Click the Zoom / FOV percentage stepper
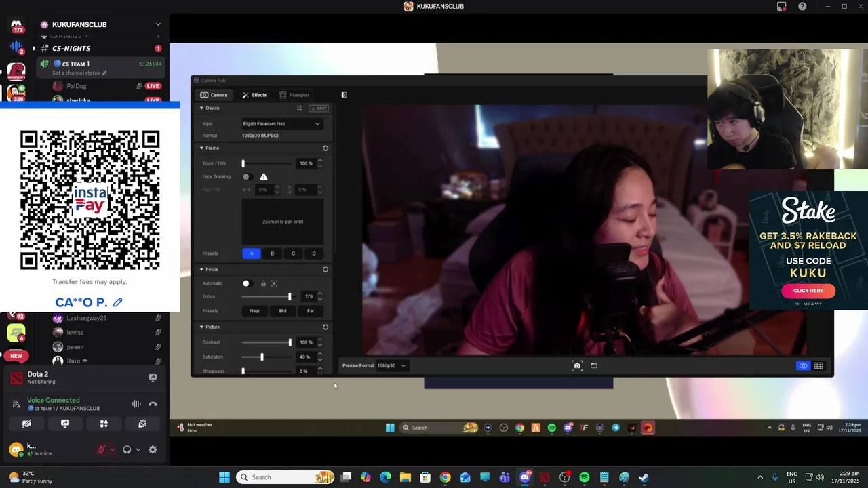Image resolution: width=868 pixels, height=488 pixels. tap(320, 163)
